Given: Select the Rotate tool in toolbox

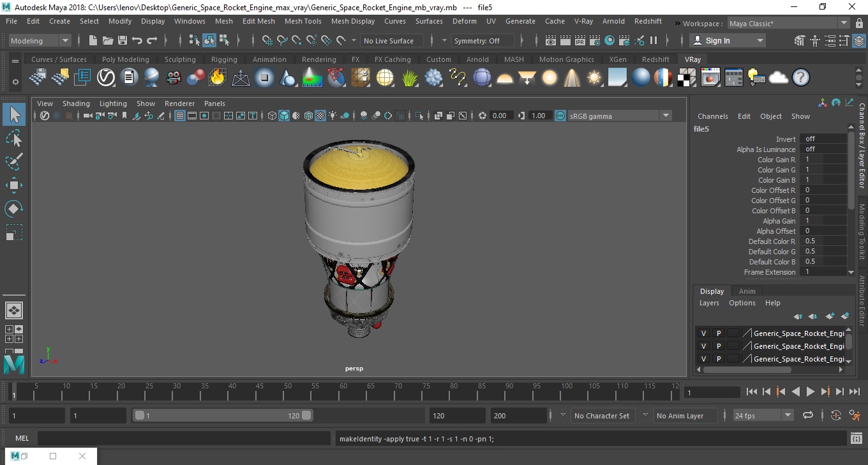Looking at the screenshot, I should tap(14, 208).
